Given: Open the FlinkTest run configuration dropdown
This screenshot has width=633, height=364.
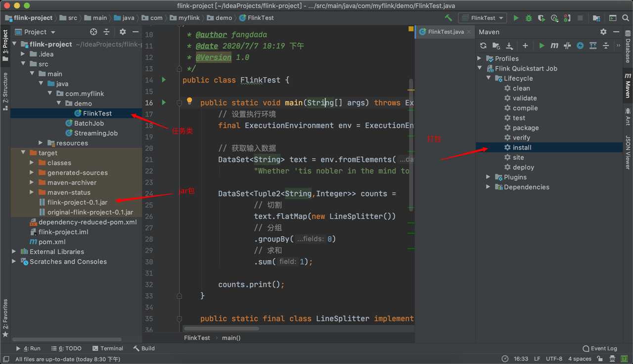Looking at the screenshot, I should [x=483, y=18].
